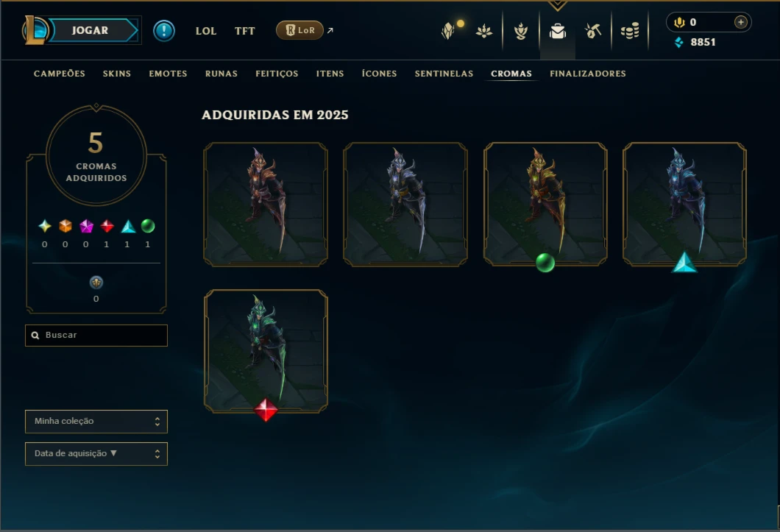Expand the Data de aquisição sort dropdown
Image resolution: width=780 pixels, height=532 pixels.
(96, 454)
